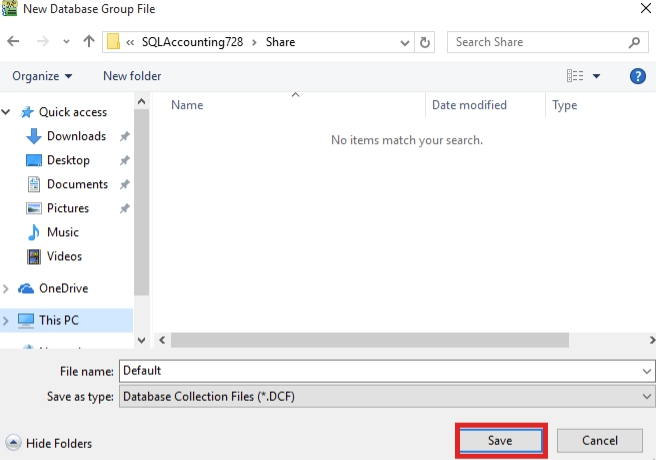Open the Help question mark icon
Screen dimensions: 656x460
click(x=637, y=76)
